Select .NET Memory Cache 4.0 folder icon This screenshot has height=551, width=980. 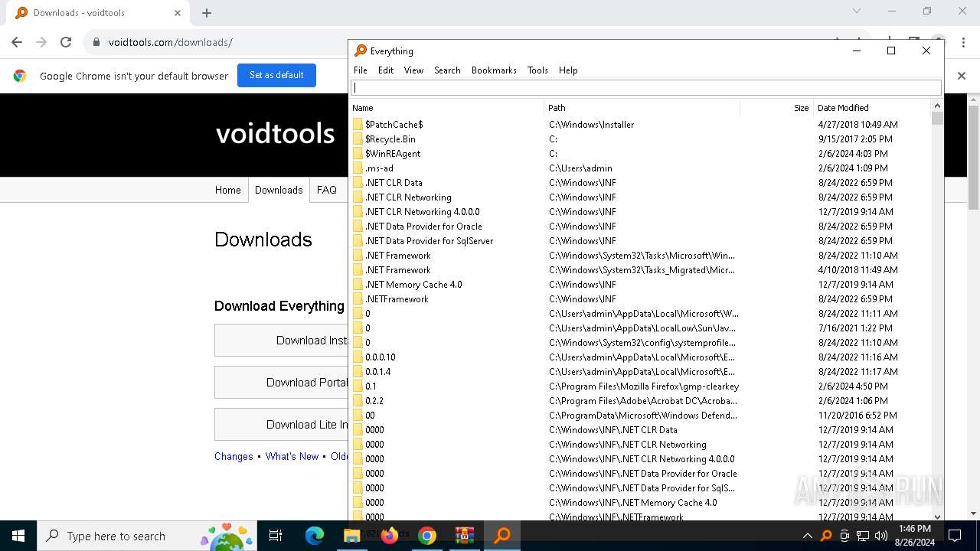coord(358,284)
